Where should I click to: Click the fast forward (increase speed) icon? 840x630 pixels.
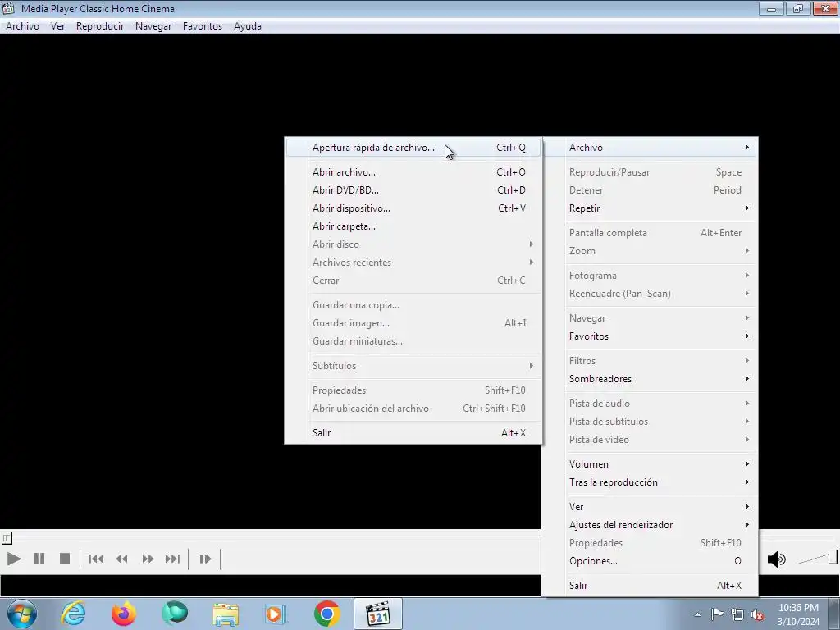pyautogui.click(x=148, y=559)
